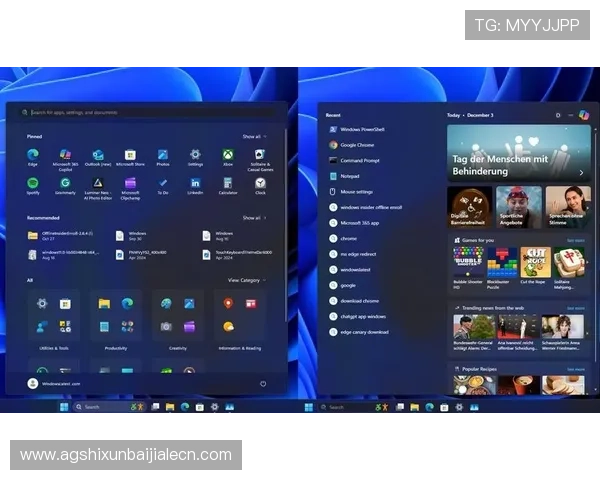Select Windows PowerShell from Recent list
Viewport: 600px width, 480px height.
point(362,129)
